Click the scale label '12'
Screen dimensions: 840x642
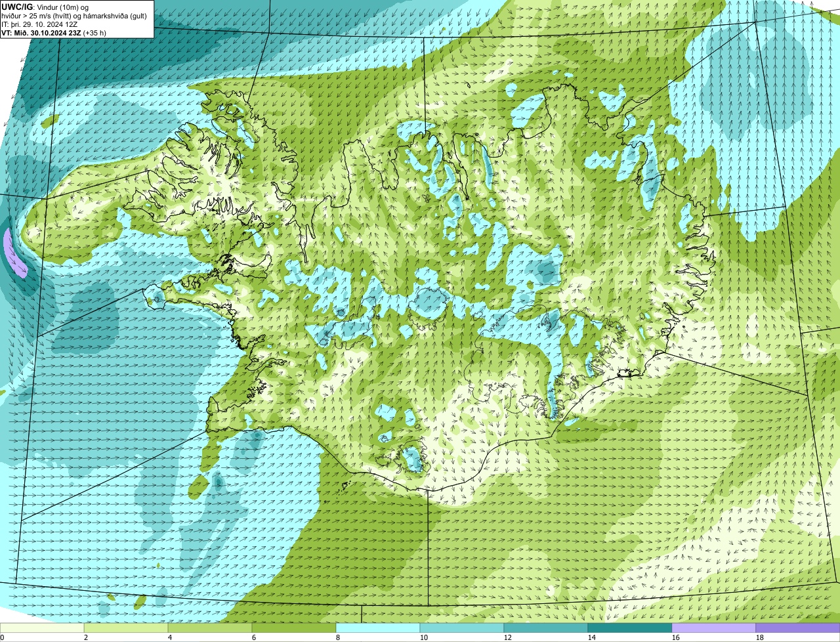[x=507, y=637]
